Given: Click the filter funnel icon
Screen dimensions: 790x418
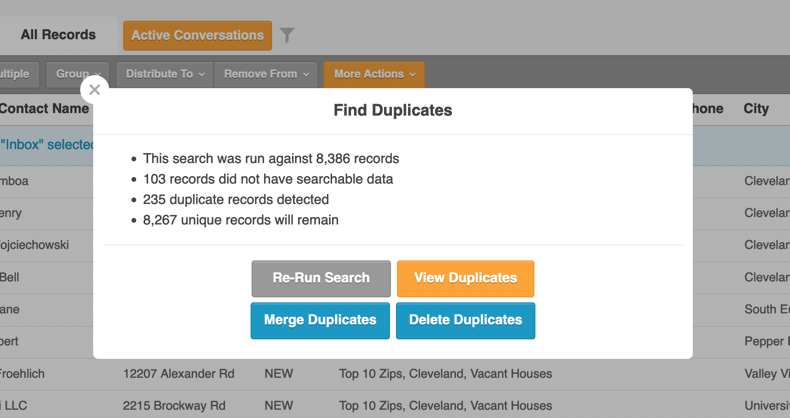Looking at the screenshot, I should [287, 35].
